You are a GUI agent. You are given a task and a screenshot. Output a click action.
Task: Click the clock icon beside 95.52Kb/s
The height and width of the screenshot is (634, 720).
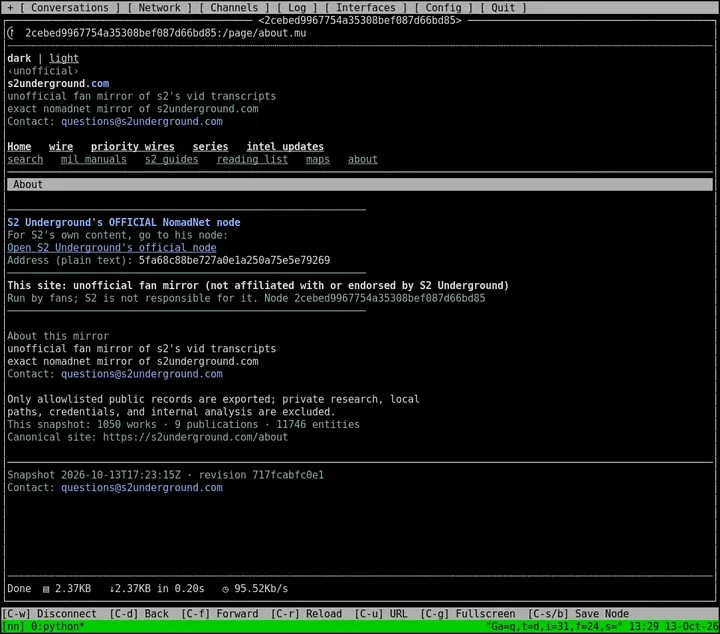(225, 589)
